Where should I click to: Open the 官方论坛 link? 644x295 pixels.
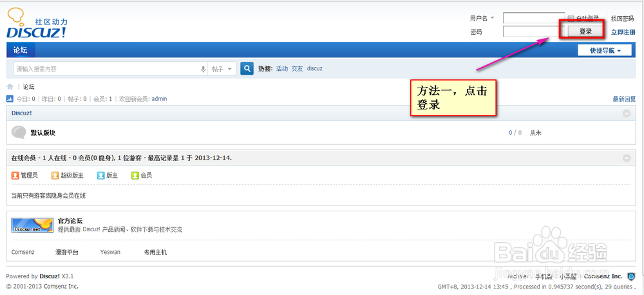click(x=70, y=221)
